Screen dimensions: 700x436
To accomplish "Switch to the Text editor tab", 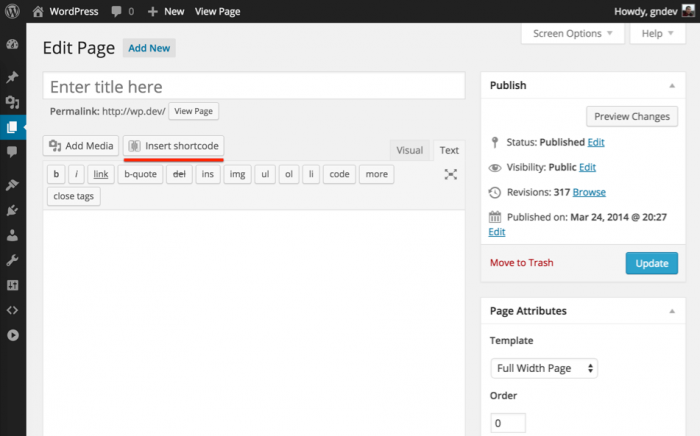I will pyautogui.click(x=449, y=150).
